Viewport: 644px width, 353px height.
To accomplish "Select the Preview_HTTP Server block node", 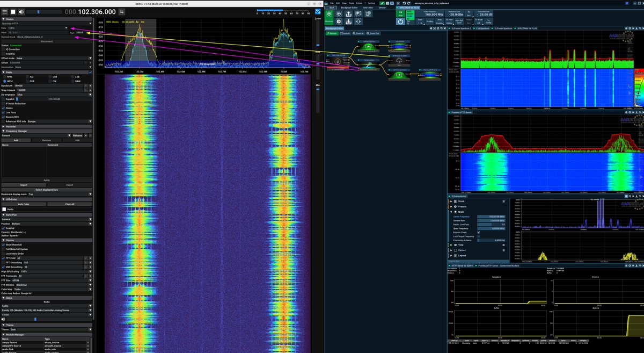I will click(x=430, y=75).
